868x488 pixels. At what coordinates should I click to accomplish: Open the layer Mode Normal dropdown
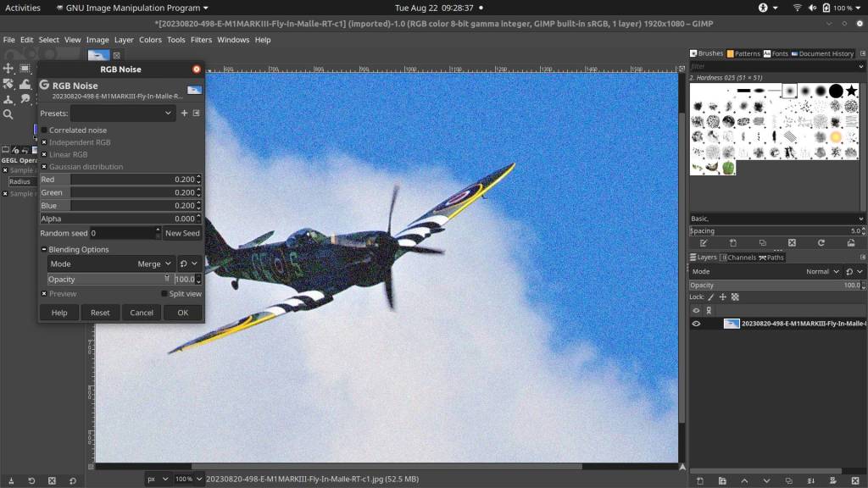tap(765, 272)
